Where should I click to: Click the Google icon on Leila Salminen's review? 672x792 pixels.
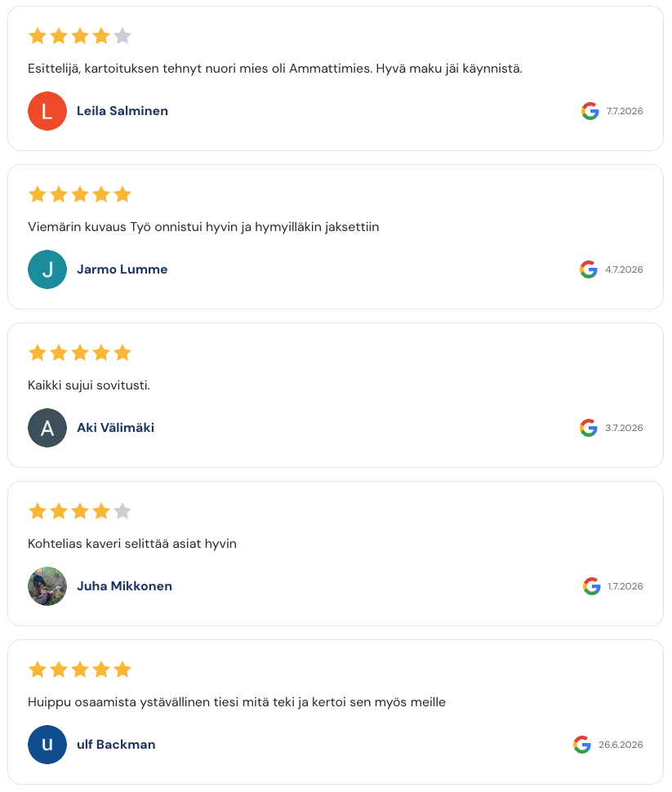[x=590, y=111]
